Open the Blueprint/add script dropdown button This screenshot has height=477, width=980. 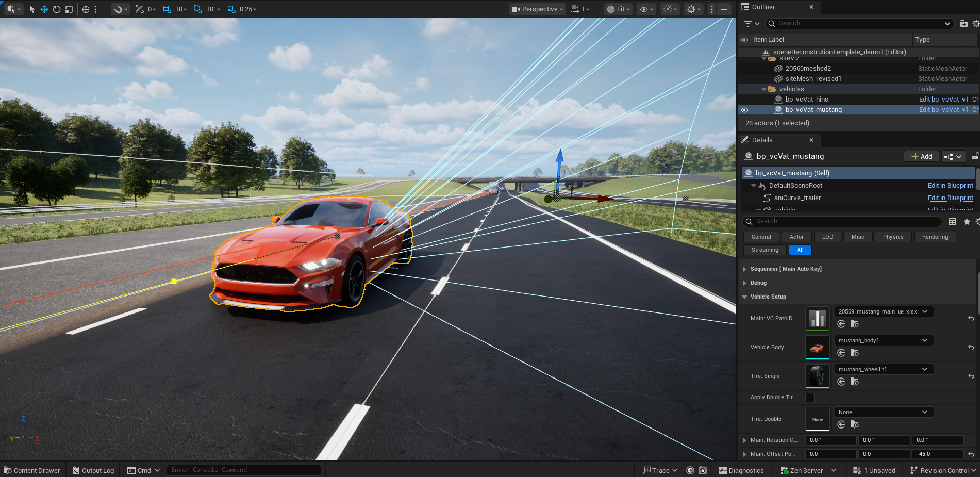pos(953,157)
